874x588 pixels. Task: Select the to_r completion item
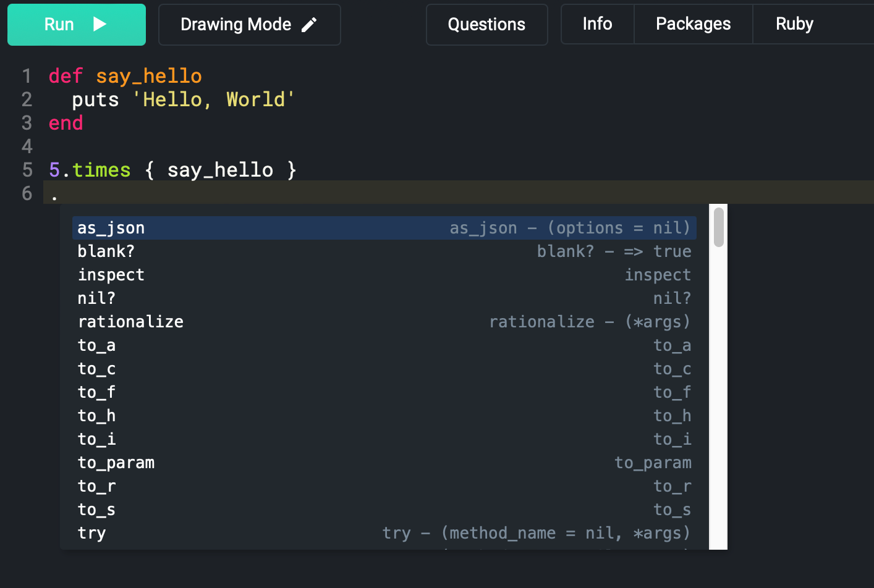(x=384, y=486)
